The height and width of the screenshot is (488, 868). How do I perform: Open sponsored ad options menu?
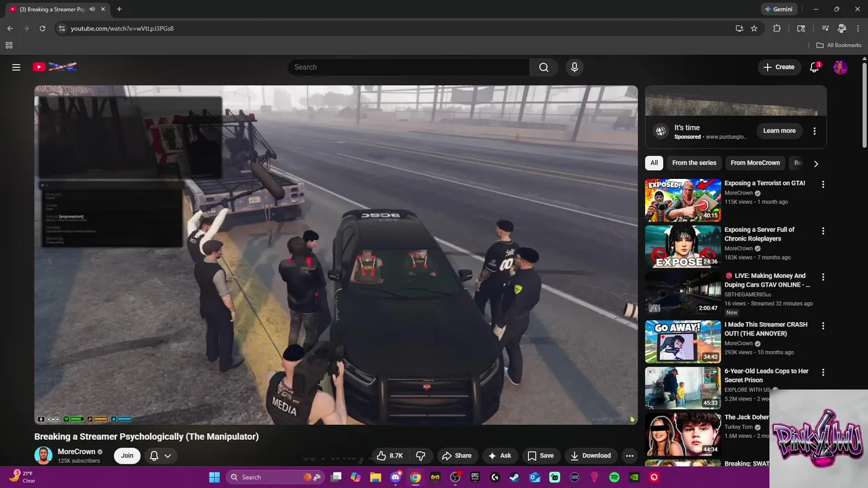tap(814, 131)
